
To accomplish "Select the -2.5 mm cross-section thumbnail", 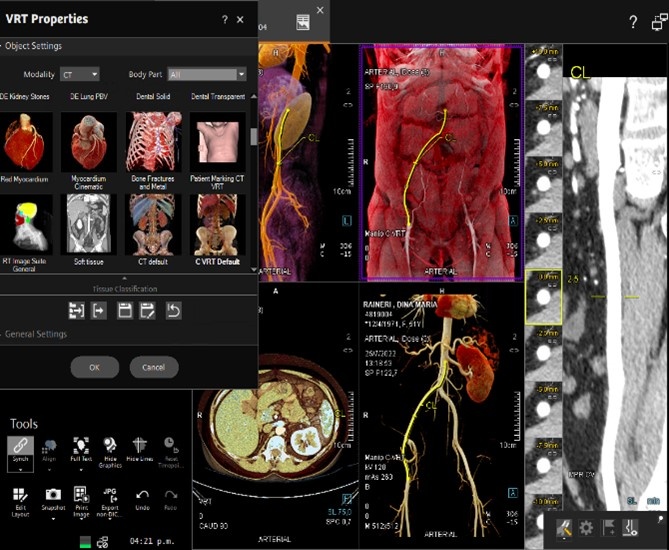I will (543, 352).
